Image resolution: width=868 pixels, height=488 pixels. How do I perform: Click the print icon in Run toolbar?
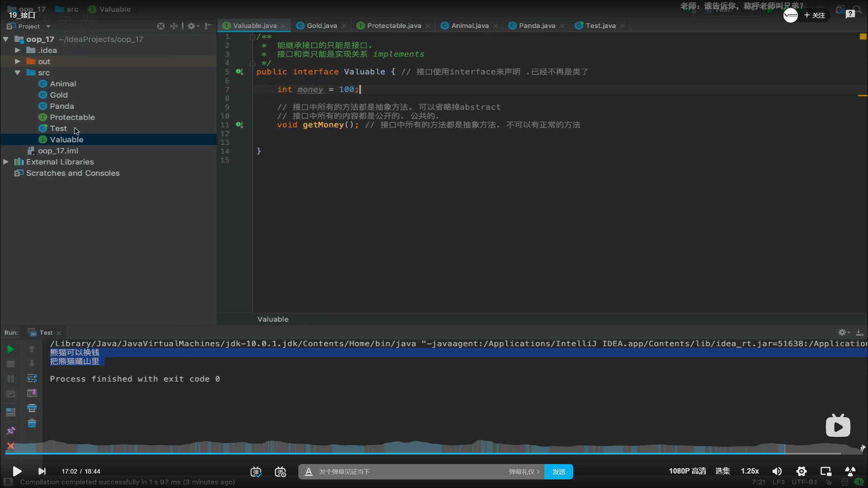click(32, 408)
